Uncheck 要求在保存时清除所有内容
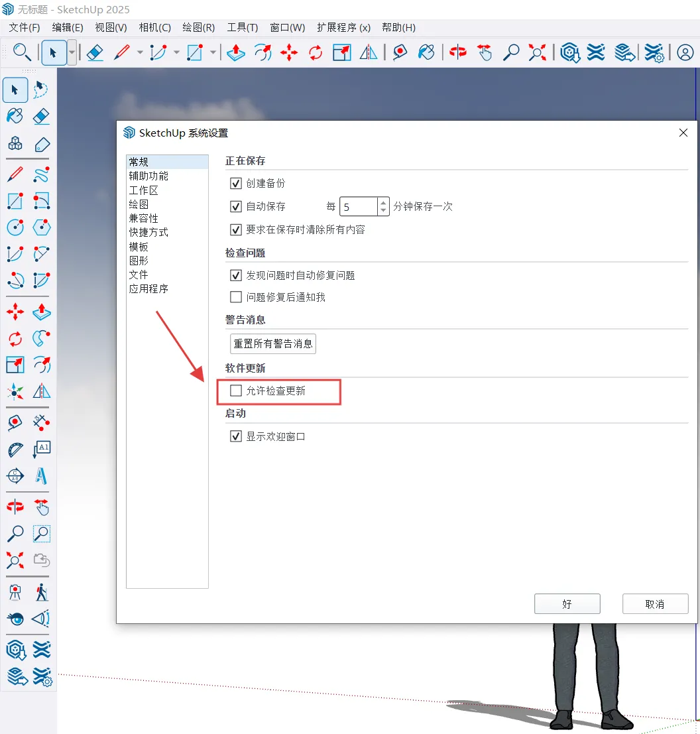The image size is (700, 734). pos(236,229)
